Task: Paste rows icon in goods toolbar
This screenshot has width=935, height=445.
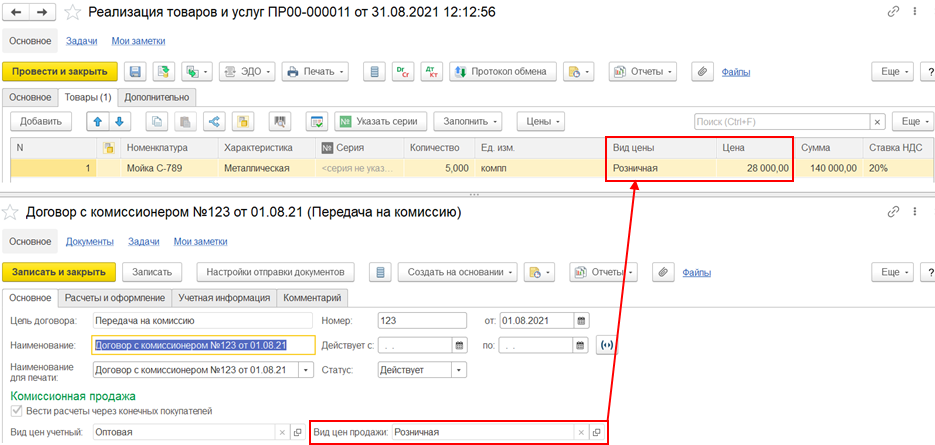Action: point(185,121)
